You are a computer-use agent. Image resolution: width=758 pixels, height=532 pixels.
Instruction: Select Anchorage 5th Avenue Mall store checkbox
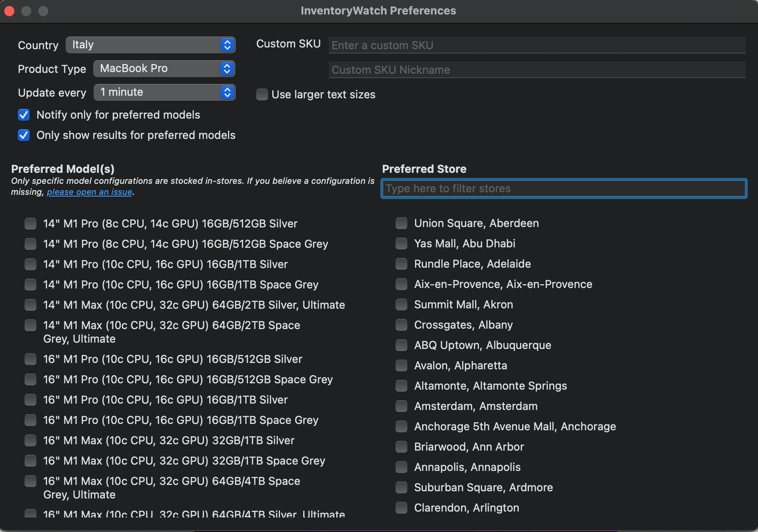(401, 427)
